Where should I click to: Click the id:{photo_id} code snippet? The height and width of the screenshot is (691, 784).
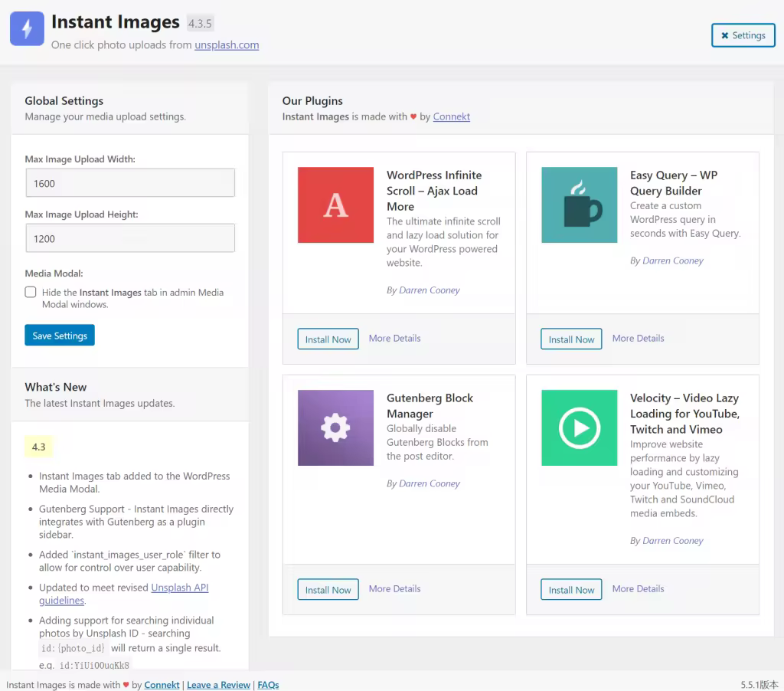point(73,648)
